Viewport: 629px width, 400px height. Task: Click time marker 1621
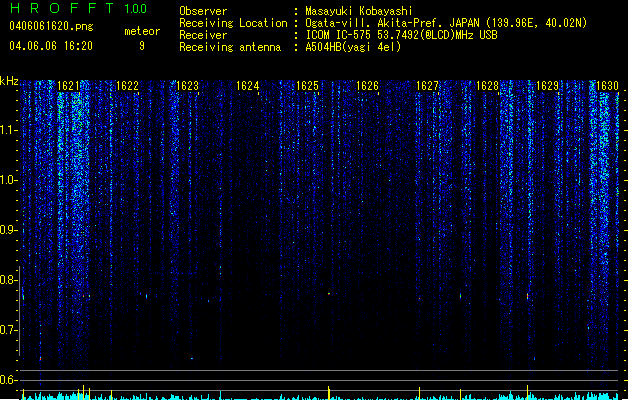coord(68,86)
